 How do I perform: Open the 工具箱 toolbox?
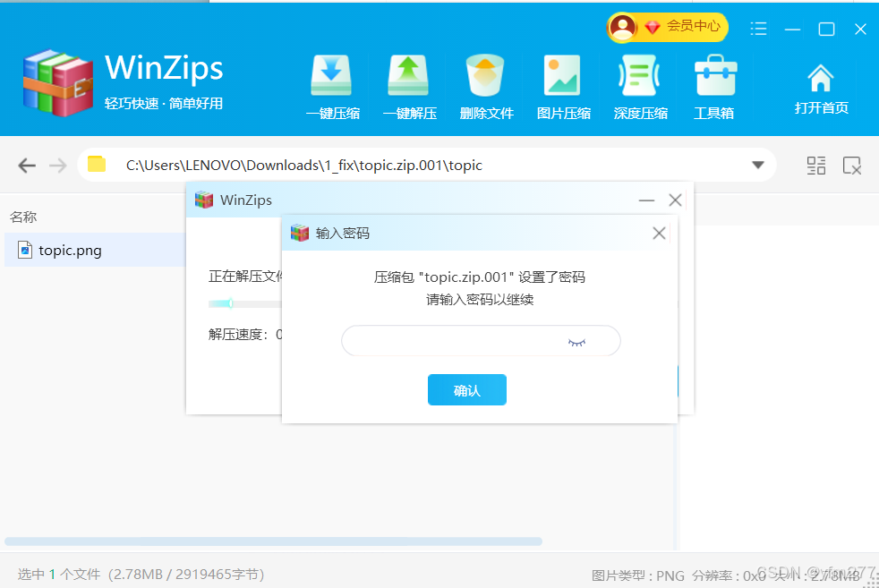714,88
